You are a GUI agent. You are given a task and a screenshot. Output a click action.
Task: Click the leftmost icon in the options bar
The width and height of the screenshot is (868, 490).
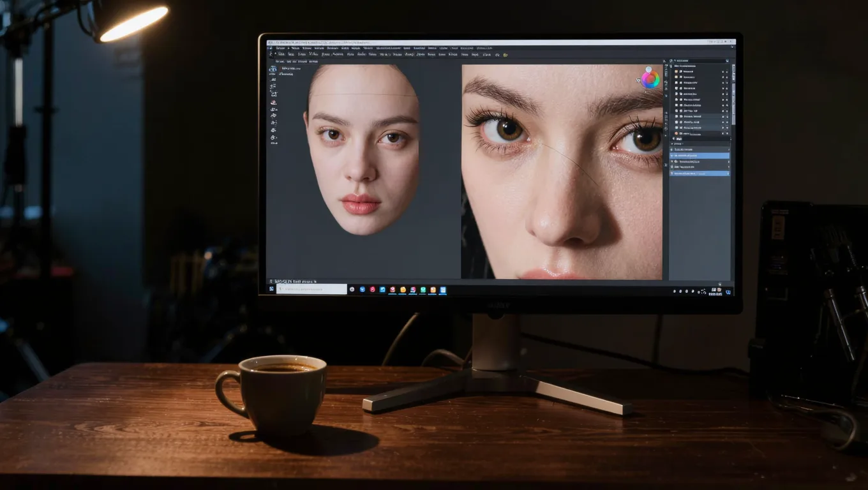point(271,54)
